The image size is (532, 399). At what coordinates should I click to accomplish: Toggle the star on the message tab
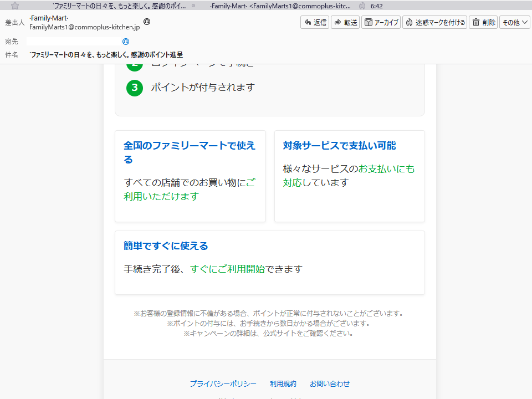[14, 6]
